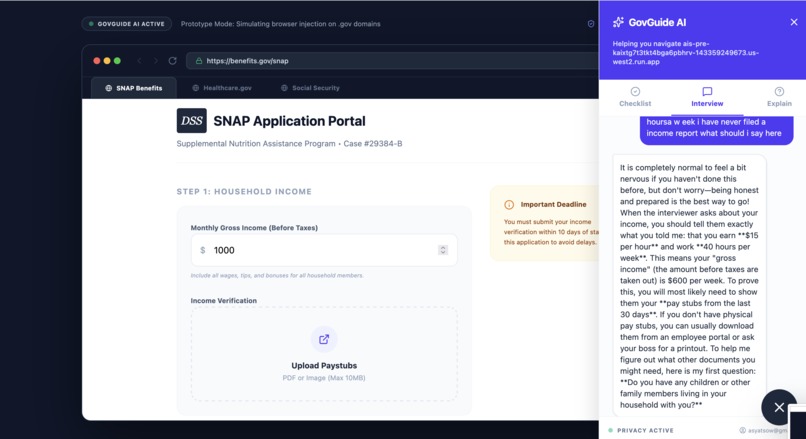Image resolution: width=806 pixels, height=439 pixels.
Task: Click the SNAP Application Portal heading
Action: 289,121
